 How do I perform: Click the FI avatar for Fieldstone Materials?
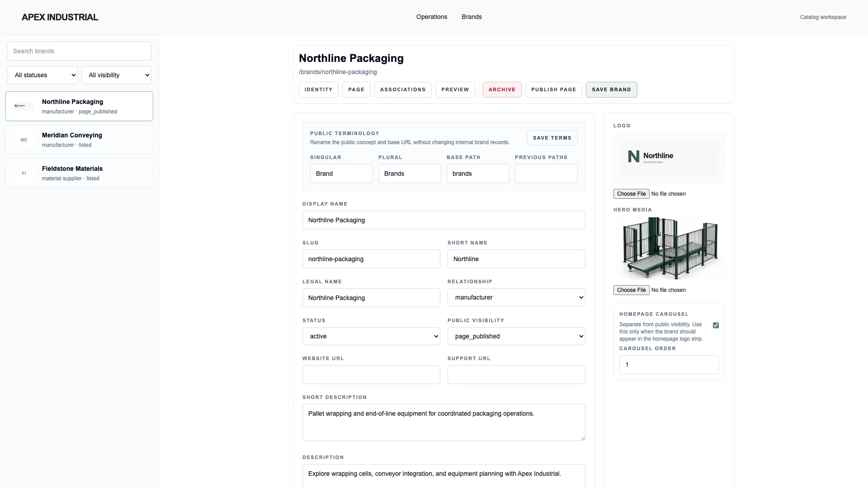point(24,173)
